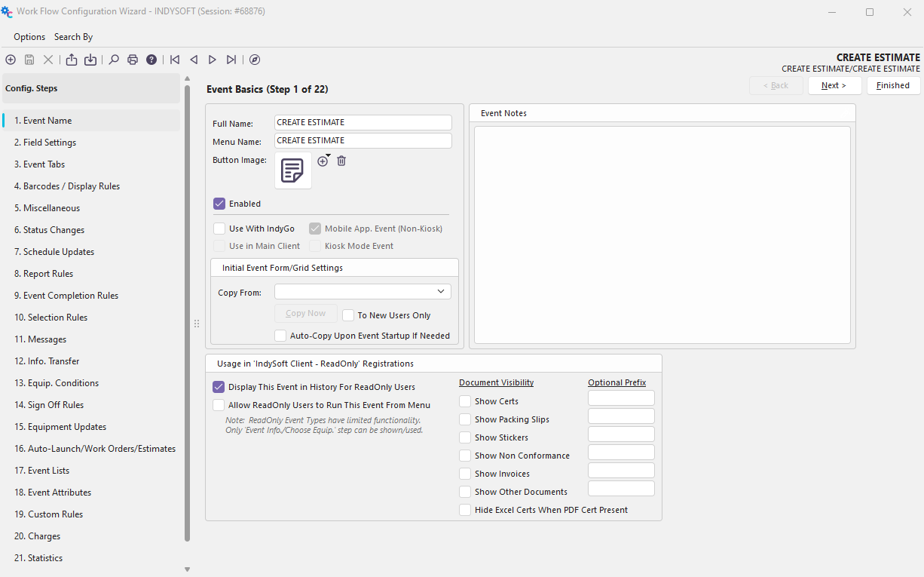The height and width of the screenshot is (577, 924).
Task: Click the printer icon in the toolbar
Action: pos(133,60)
